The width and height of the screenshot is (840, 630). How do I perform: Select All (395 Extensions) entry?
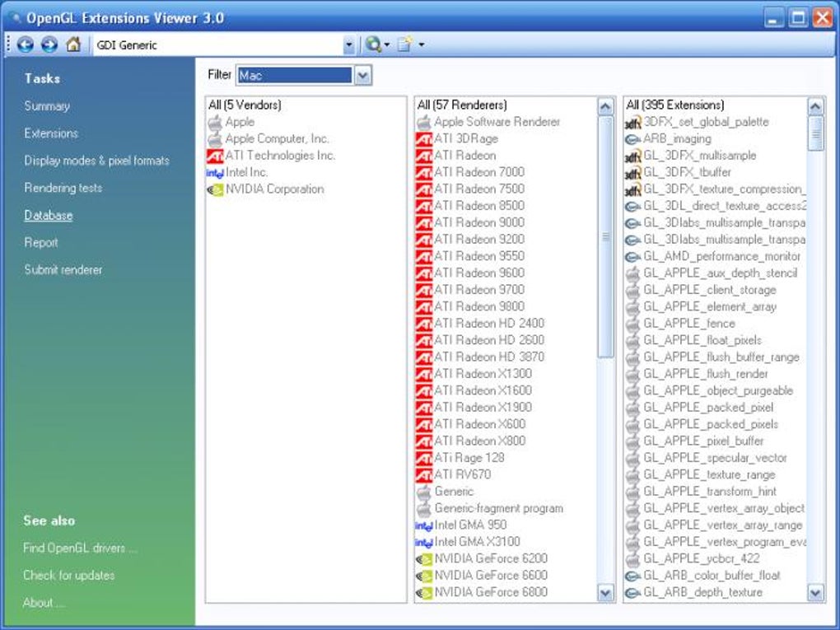tap(675, 105)
